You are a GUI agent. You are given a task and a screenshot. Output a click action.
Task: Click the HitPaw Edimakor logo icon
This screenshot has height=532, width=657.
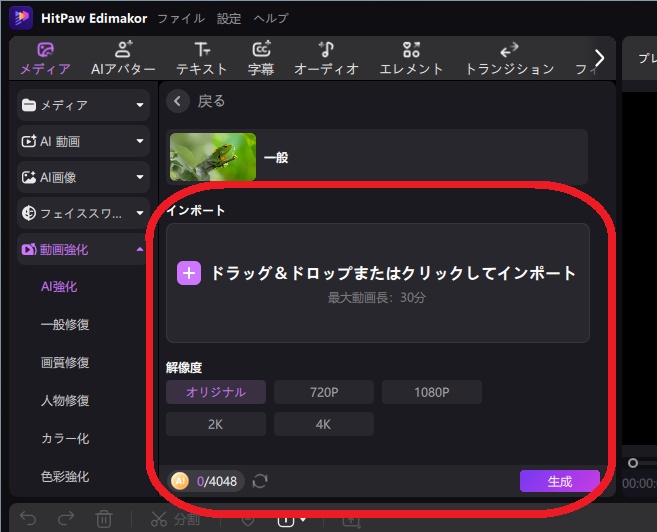(21, 18)
